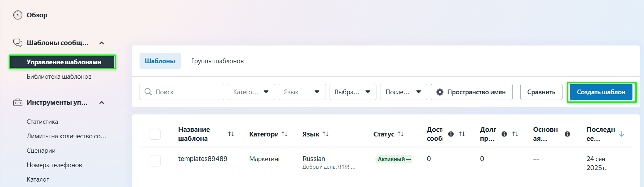Sort by last edited down arrow

coord(622,134)
